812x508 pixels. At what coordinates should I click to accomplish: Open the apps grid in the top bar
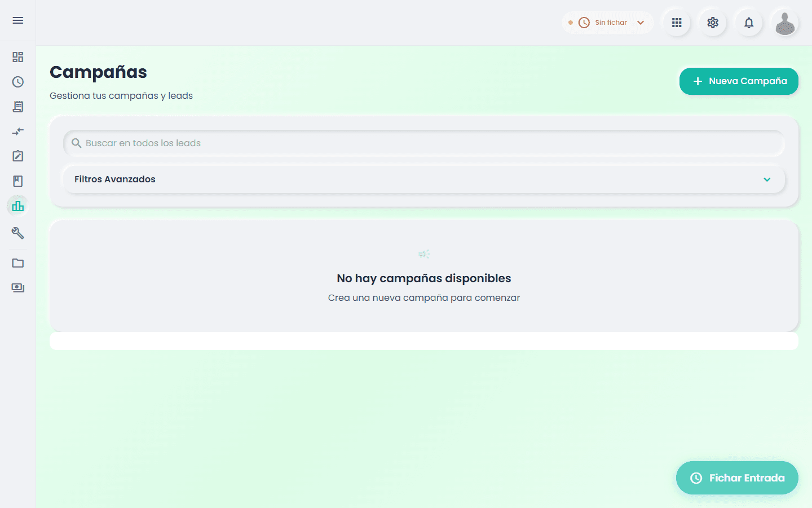coord(677,23)
